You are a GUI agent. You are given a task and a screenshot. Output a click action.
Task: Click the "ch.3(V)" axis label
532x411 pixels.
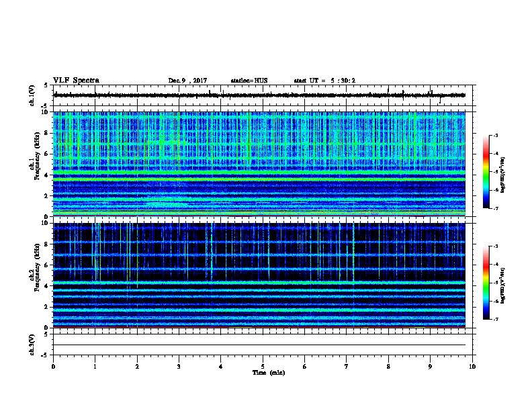tap(32, 345)
